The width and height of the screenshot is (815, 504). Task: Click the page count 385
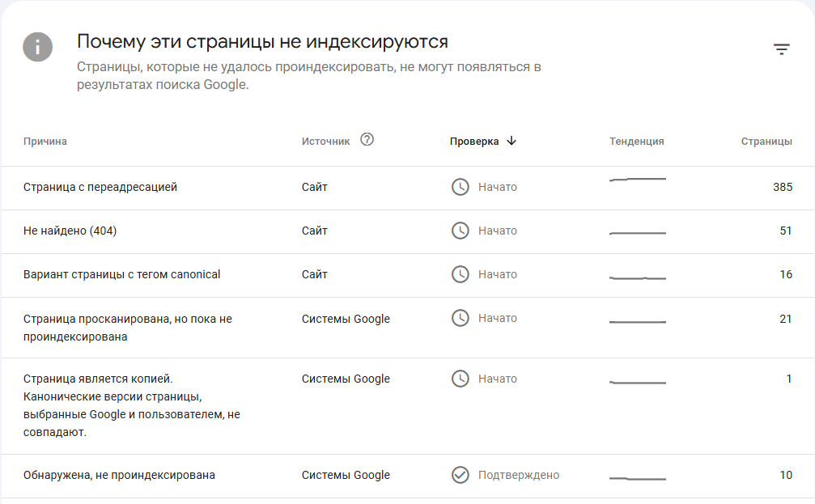783,187
